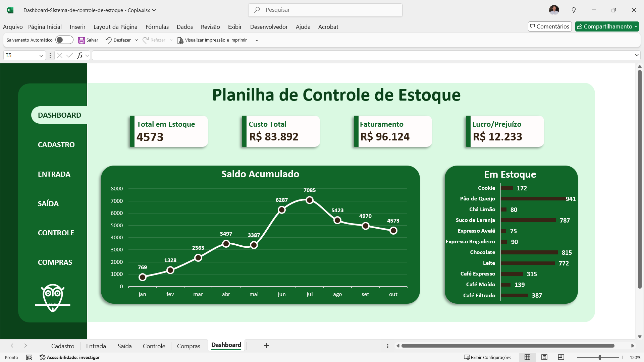Click the Save (Salvar) floppy icon
The image size is (644, 362).
tap(82, 40)
